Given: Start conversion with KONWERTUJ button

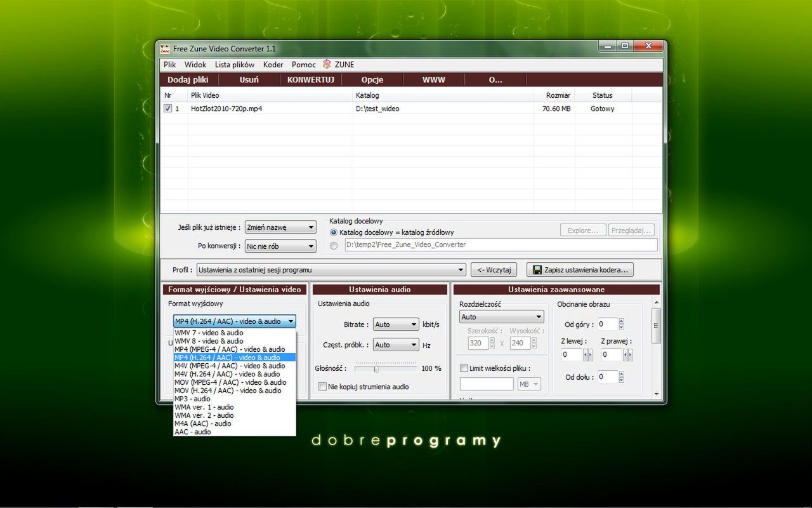Looking at the screenshot, I should (311, 80).
